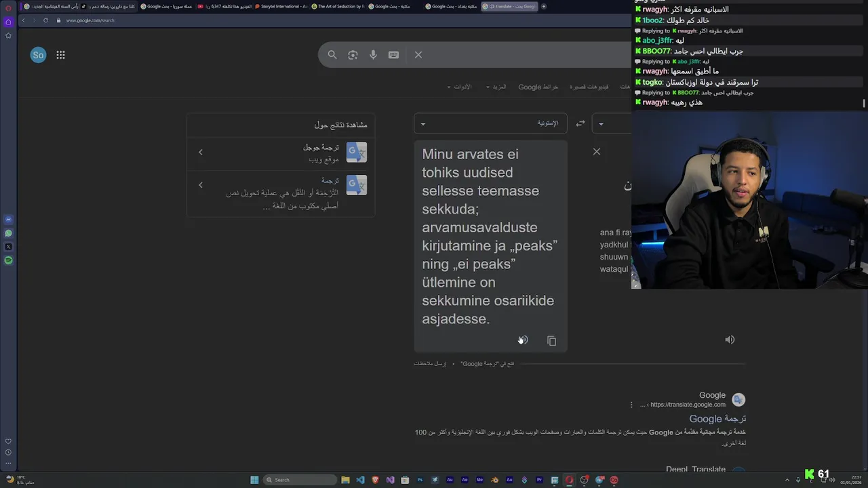Switch to the مكتبة بغداد tab
Image resolution: width=868 pixels, height=488 pixels.
(451, 6)
